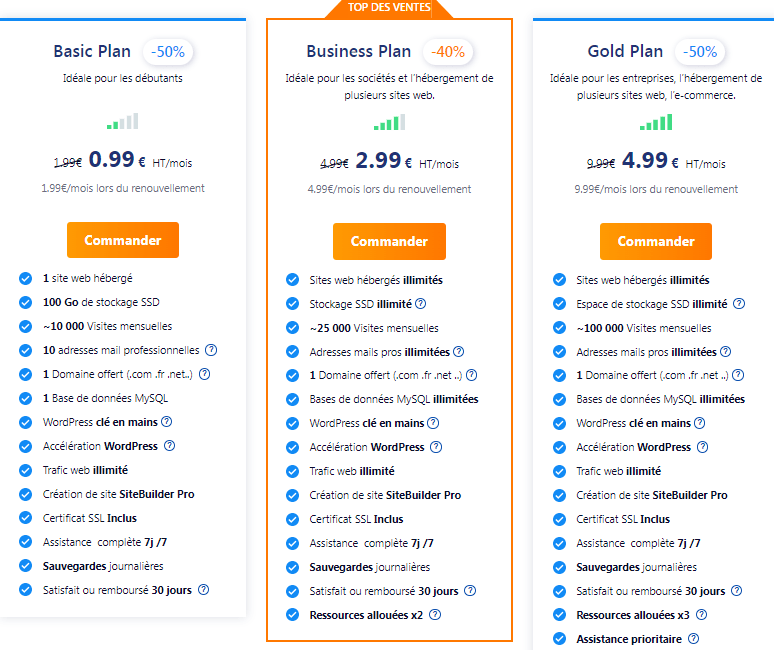Click Commander button under Basic Plan
The image size is (774, 650).
123,240
